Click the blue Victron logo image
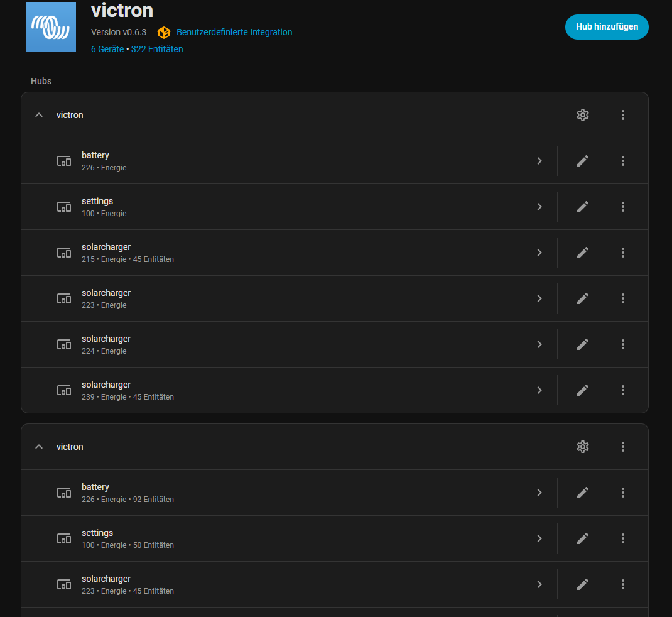This screenshot has width=672, height=617. (x=51, y=27)
